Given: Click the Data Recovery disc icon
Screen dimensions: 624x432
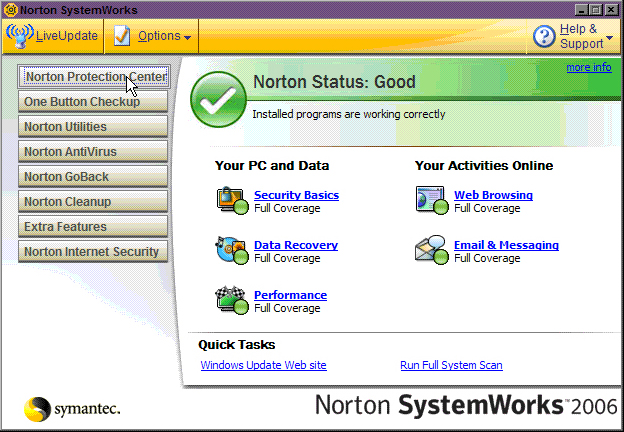Looking at the screenshot, I should (232, 250).
